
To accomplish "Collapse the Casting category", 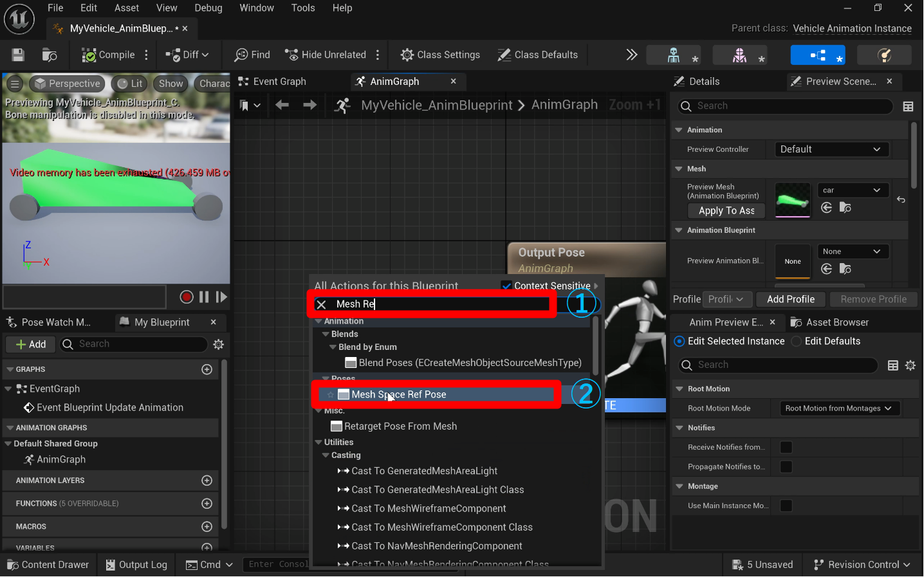I will click(x=326, y=455).
